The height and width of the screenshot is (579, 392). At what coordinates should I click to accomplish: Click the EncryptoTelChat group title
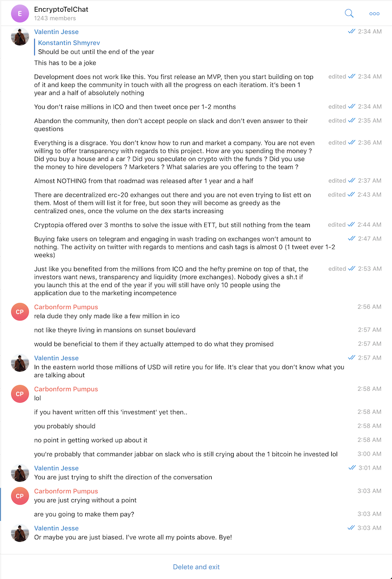click(61, 9)
